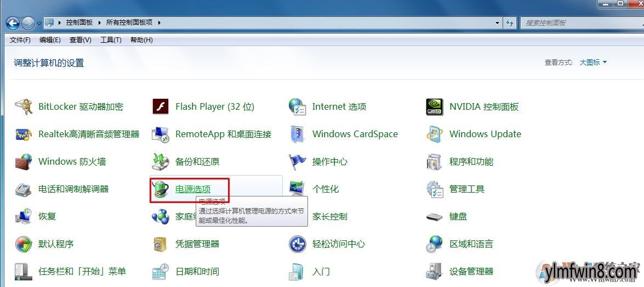Open the 恢复 recovery icon
This screenshot has height=287, width=644.
coord(24,216)
